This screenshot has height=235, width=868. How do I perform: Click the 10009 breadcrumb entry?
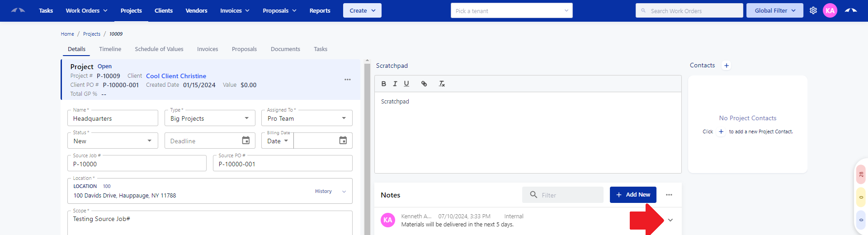(x=116, y=34)
